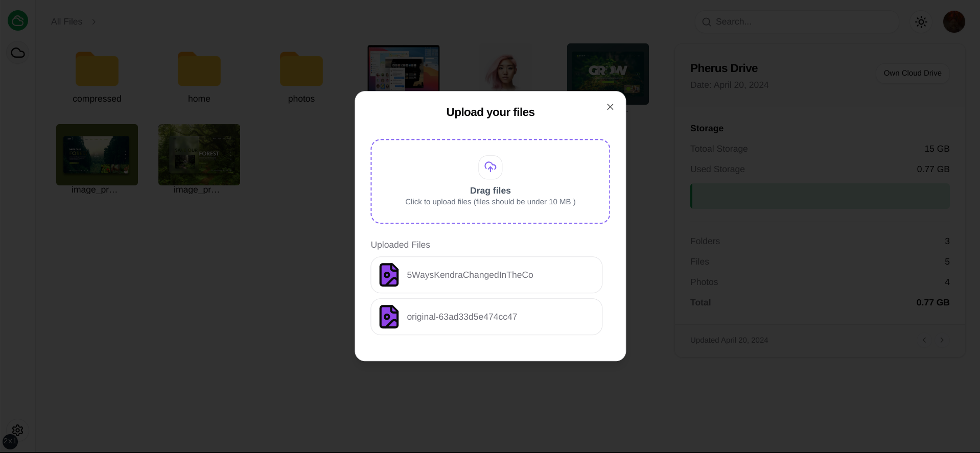Select the 5WaysKendraChangedInTheCo uploaded file
The width and height of the screenshot is (980, 453).
tap(486, 275)
